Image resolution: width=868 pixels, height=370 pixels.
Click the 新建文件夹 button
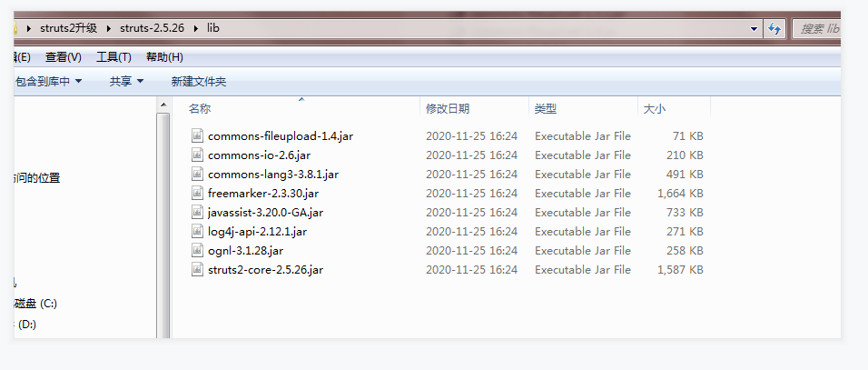199,82
